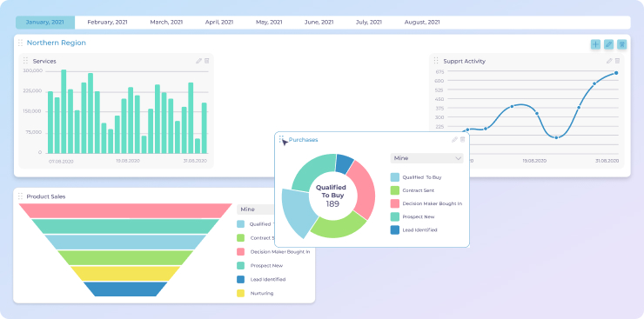644x319 pixels.
Task: Edit the Northern Region section with the pencil button
Action: (x=608, y=44)
